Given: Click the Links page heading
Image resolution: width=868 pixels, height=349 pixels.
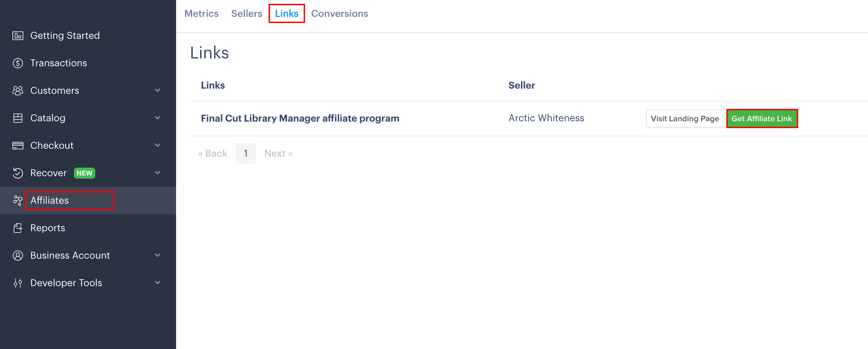Looking at the screenshot, I should click(x=209, y=53).
